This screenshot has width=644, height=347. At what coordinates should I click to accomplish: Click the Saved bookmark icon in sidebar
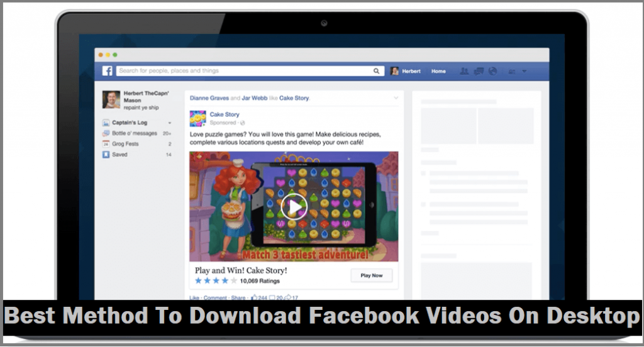(106, 154)
